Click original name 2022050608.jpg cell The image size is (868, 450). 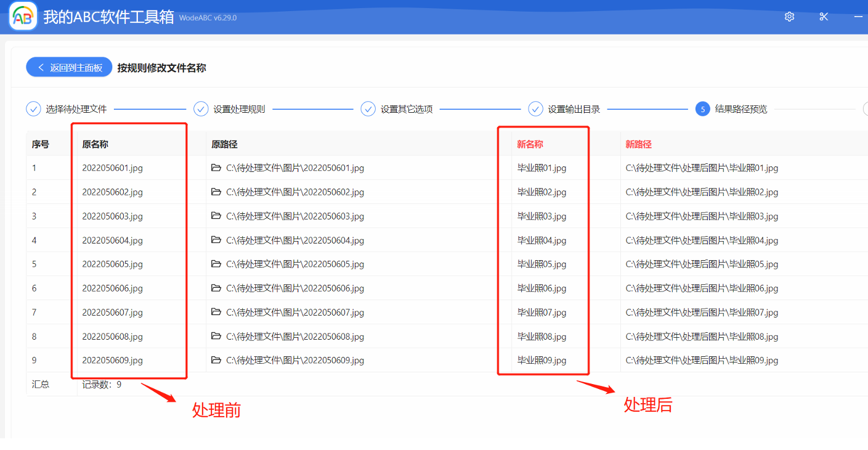112,337
